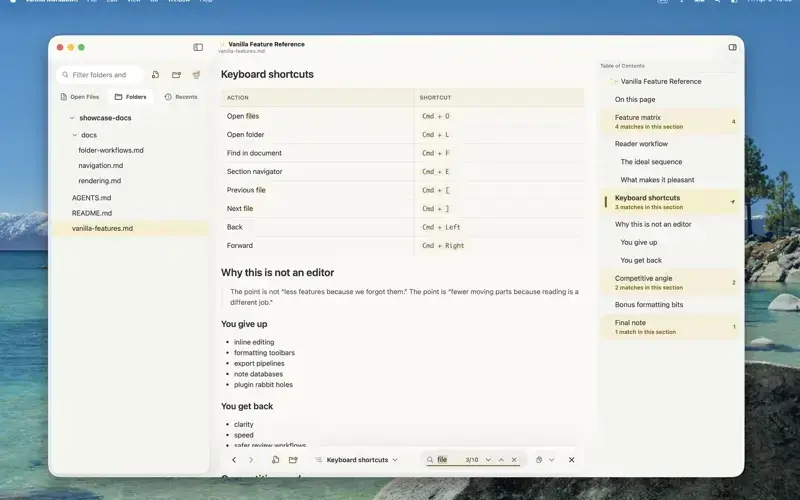Go back with the bottom bar left arrow
This screenshot has height=500, width=800.
tap(234, 460)
